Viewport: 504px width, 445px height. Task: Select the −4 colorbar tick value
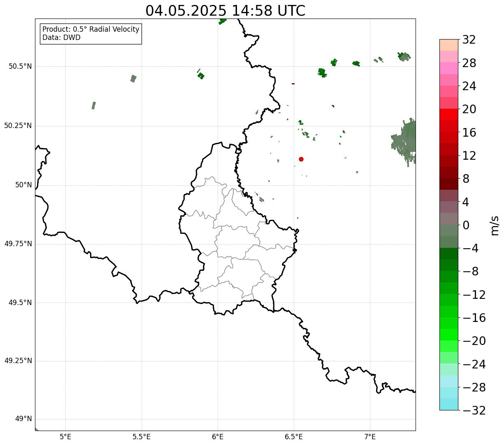coord(470,248)
